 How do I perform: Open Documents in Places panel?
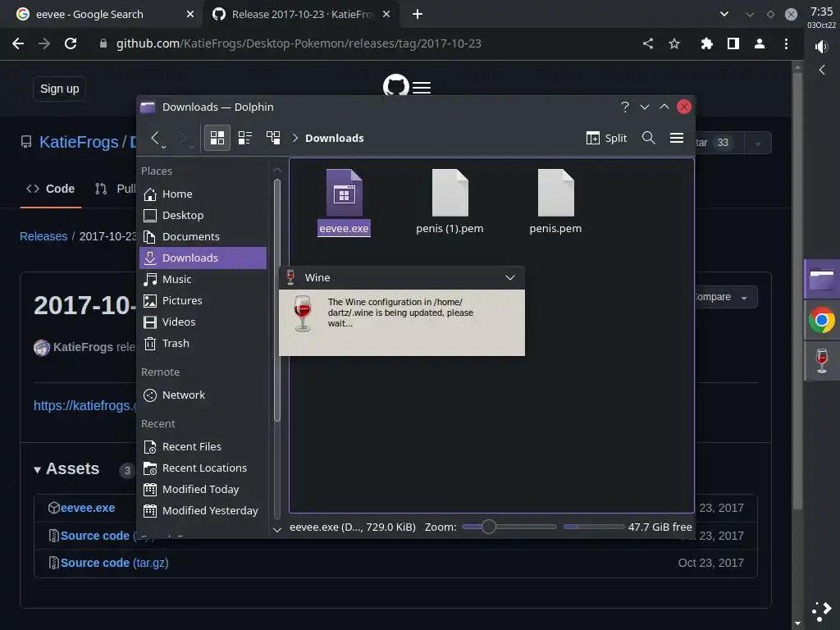(x=203, y=237)
